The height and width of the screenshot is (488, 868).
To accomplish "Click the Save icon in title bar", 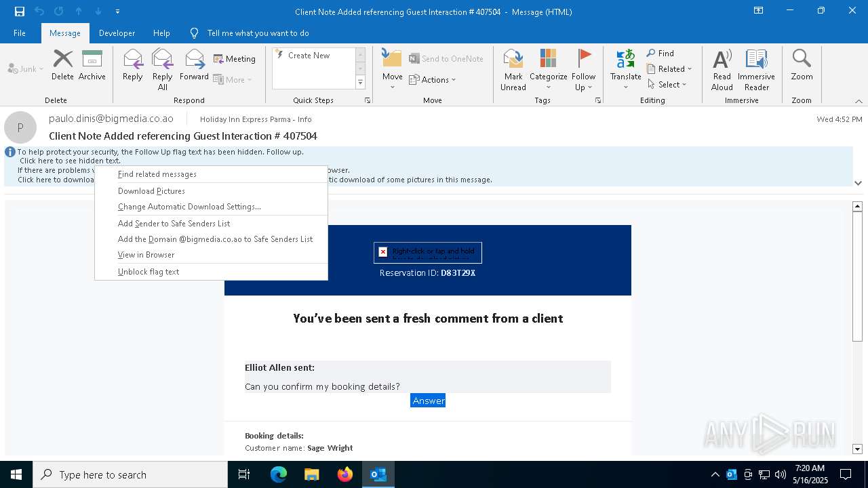I will [x=20, y=12].
